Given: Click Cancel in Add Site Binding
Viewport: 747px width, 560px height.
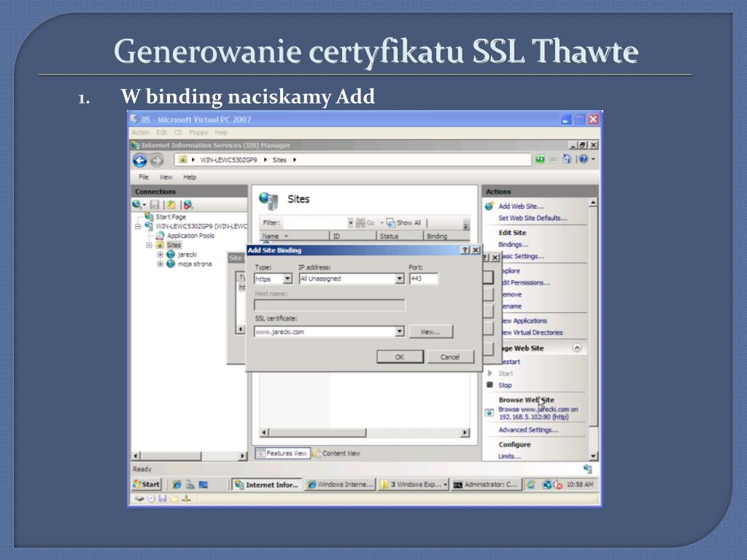Looking at the screenshot, I should click(x=450, y=357).
